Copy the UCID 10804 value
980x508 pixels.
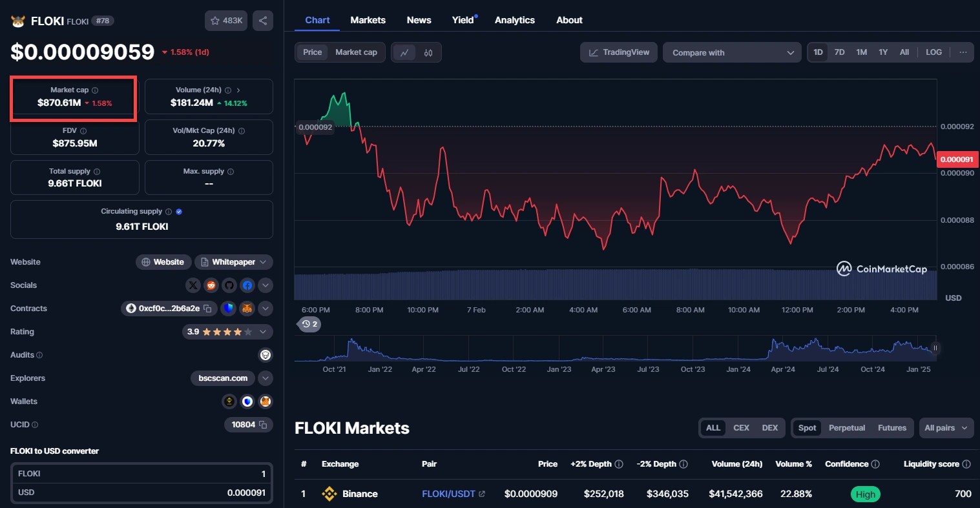263,425
